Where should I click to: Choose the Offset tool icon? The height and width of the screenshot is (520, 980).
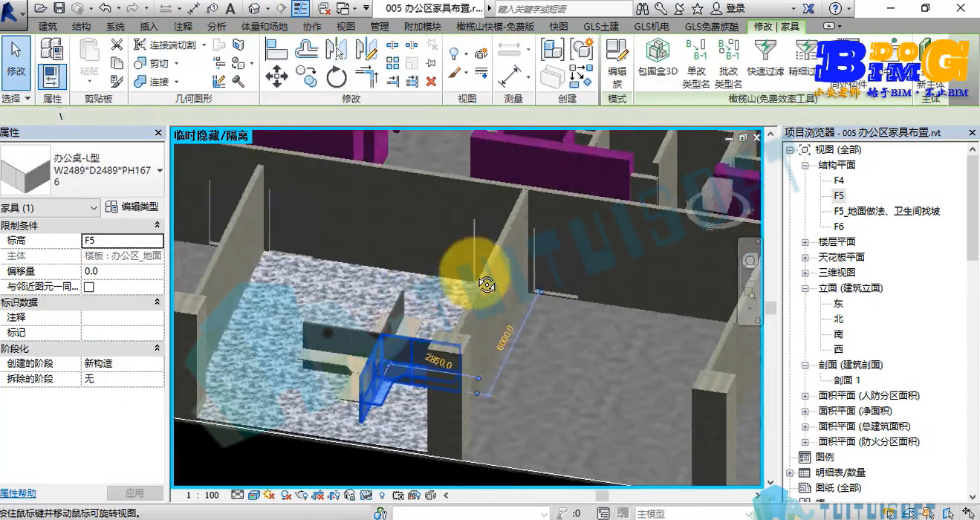tap(306, 49)
